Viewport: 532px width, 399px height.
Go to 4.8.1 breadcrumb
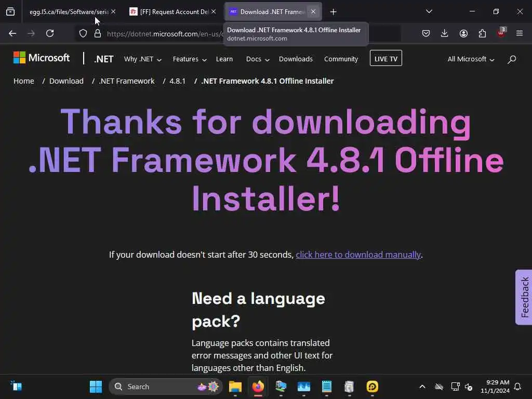point(178,81)
